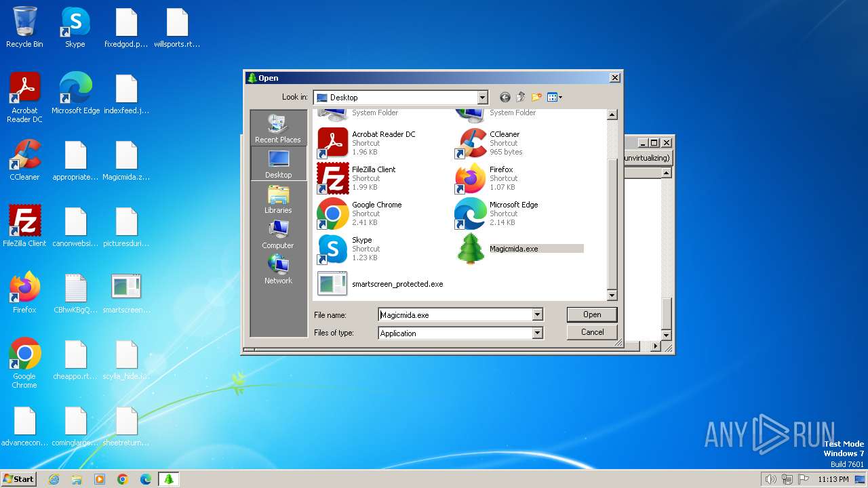This screenshot has width=868, height=488.
Task: Click the 11:13 PM clock
Action: (x=833, y=479)
